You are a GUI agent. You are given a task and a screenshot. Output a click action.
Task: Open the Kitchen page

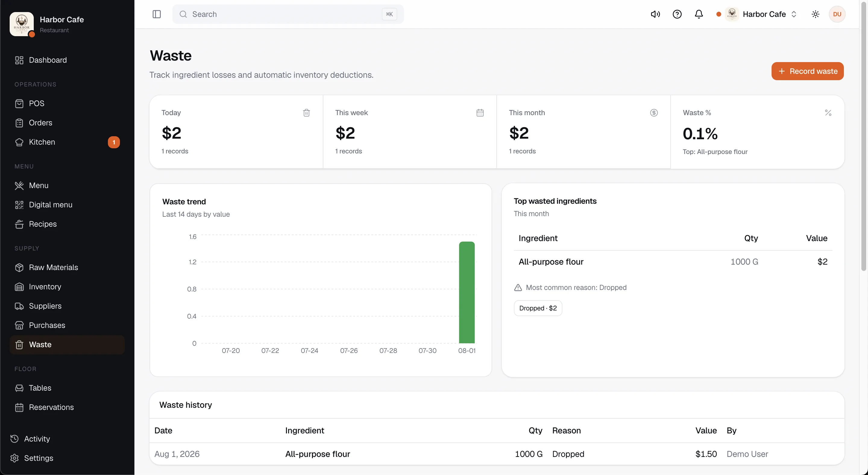[67, 142]
